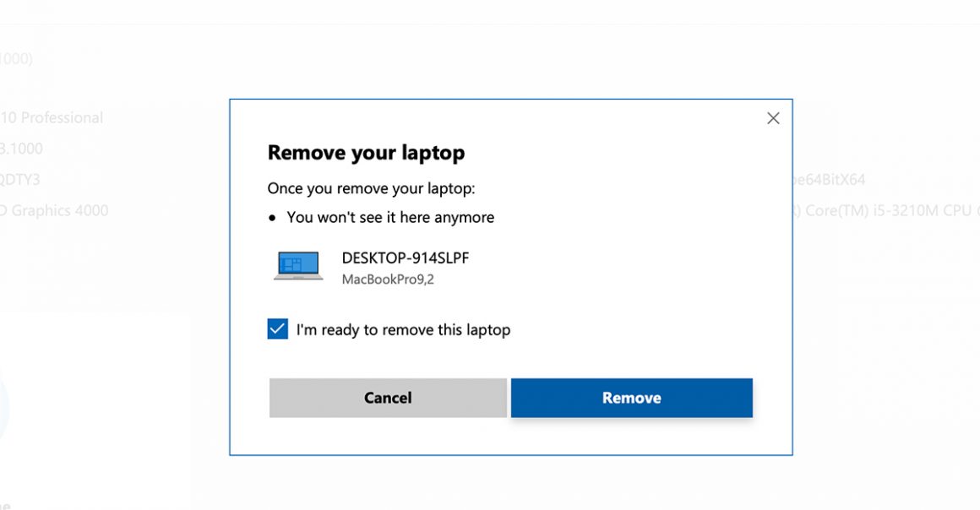
Task: Uncheck the ready to remove checkbox
Action: (277, 328)
